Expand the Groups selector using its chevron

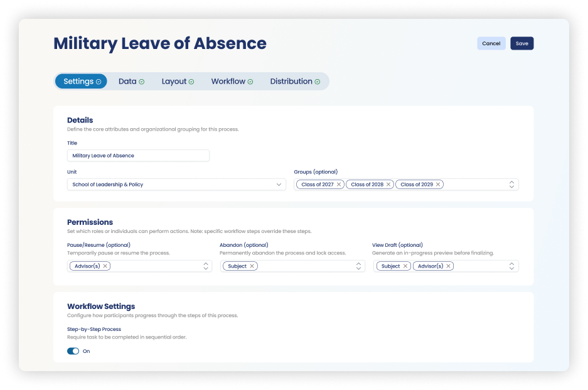pyautogui.click(x=511, y=184)
